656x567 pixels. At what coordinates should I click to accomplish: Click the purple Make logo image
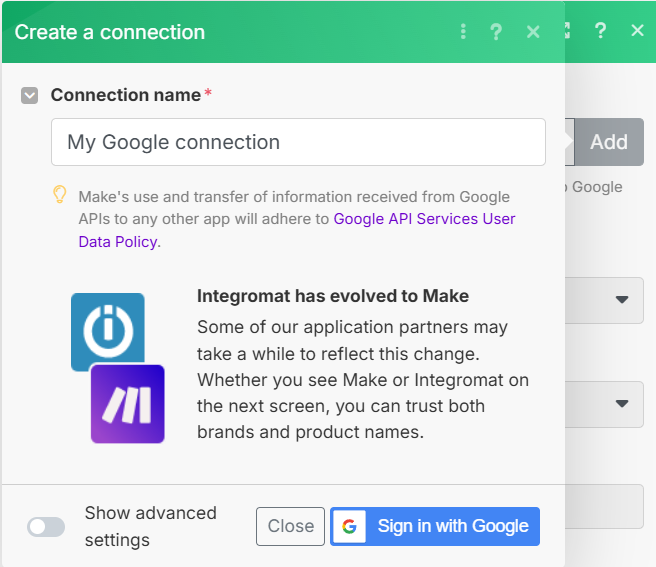(x=128, y=404)
